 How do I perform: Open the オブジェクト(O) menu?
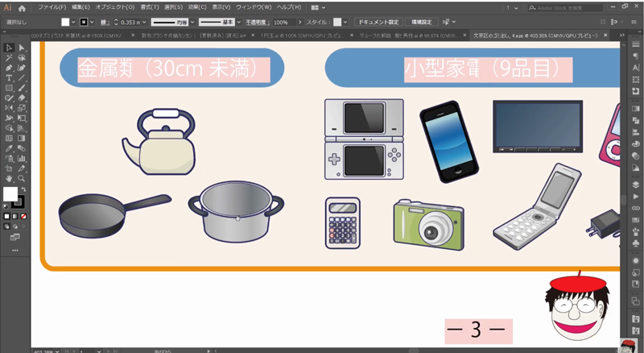(115, 7)
